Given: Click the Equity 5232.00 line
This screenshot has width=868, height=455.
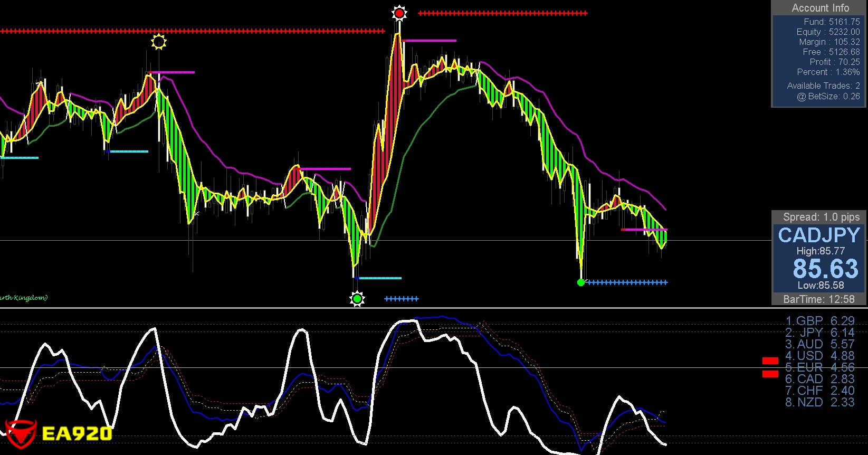Looking at the screenshot, I should click(828, 32).
